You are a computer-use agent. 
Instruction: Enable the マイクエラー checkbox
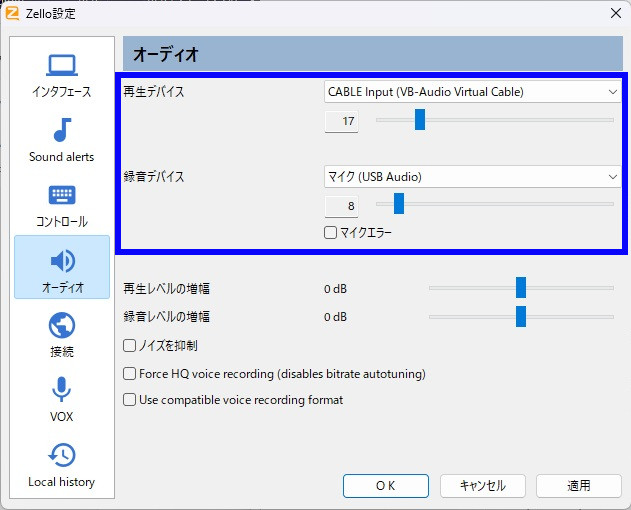point(331,233)
